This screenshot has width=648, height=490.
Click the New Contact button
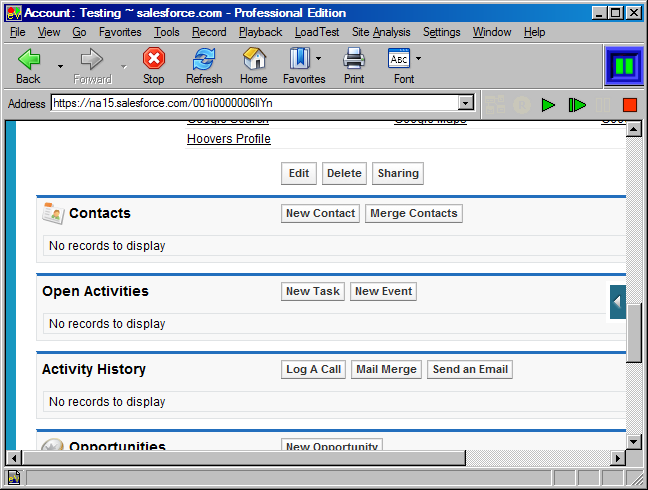pos(320,213)
